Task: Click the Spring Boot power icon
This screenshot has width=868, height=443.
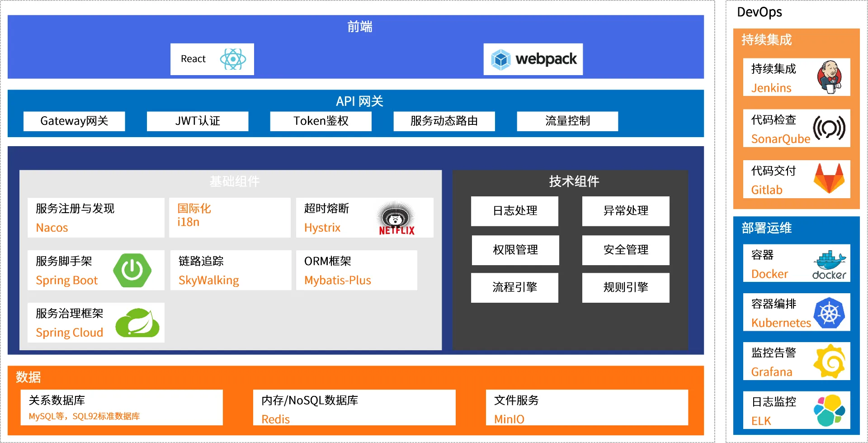Action: coord(132,271)
